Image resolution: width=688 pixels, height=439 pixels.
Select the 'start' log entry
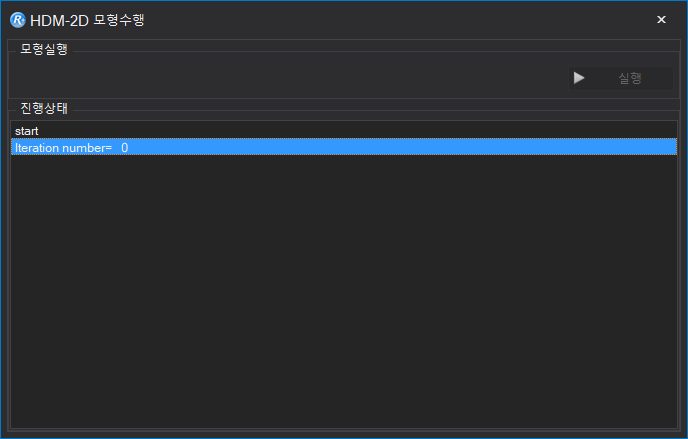point(344,131)
